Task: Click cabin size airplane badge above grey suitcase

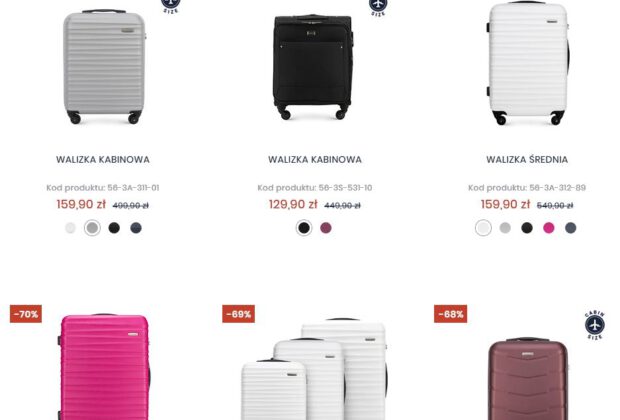Action: tap(171, 6)
